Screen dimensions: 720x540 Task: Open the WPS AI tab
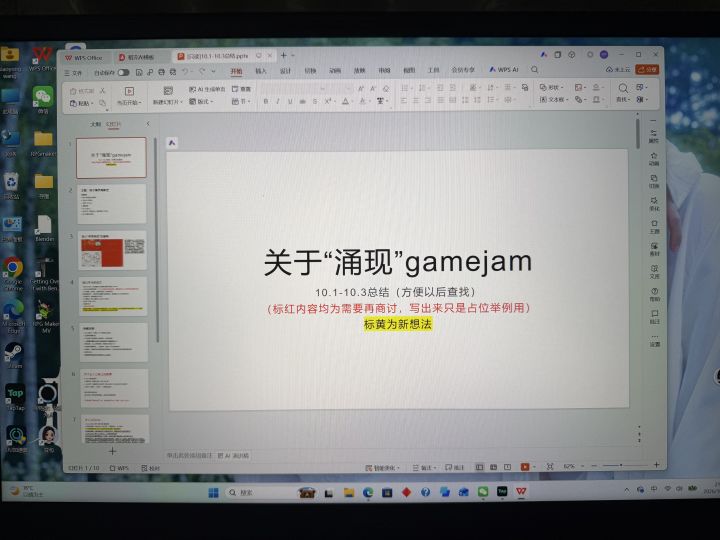[x=504, y=70]
